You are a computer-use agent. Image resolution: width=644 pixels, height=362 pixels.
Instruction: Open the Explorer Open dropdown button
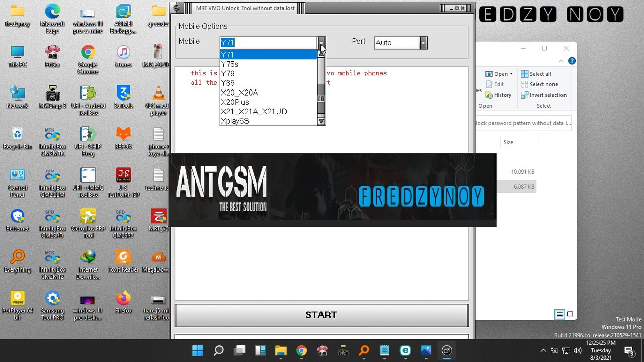(x=499, y=74)
